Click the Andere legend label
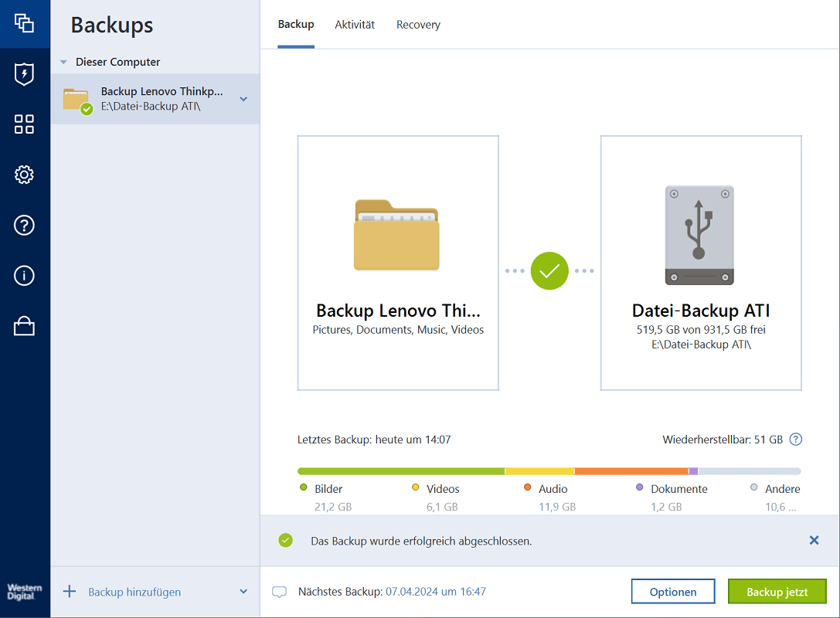Viewport: 840px width, 618px height. (782, 489)
